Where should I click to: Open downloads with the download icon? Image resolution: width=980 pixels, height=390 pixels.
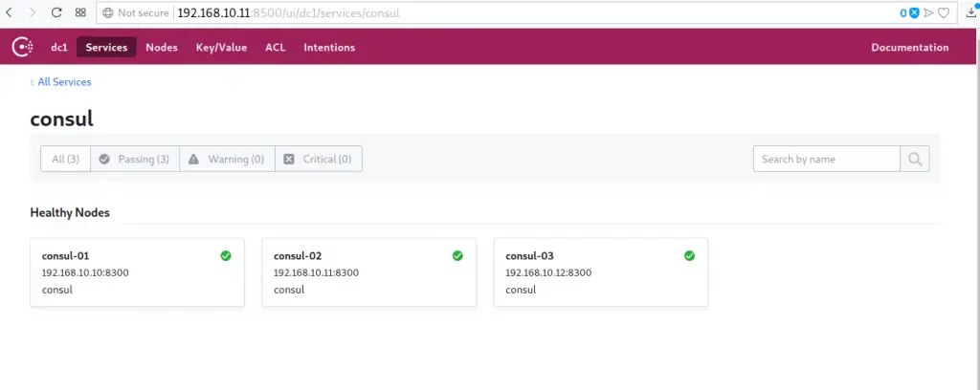[x=971, y=12]
